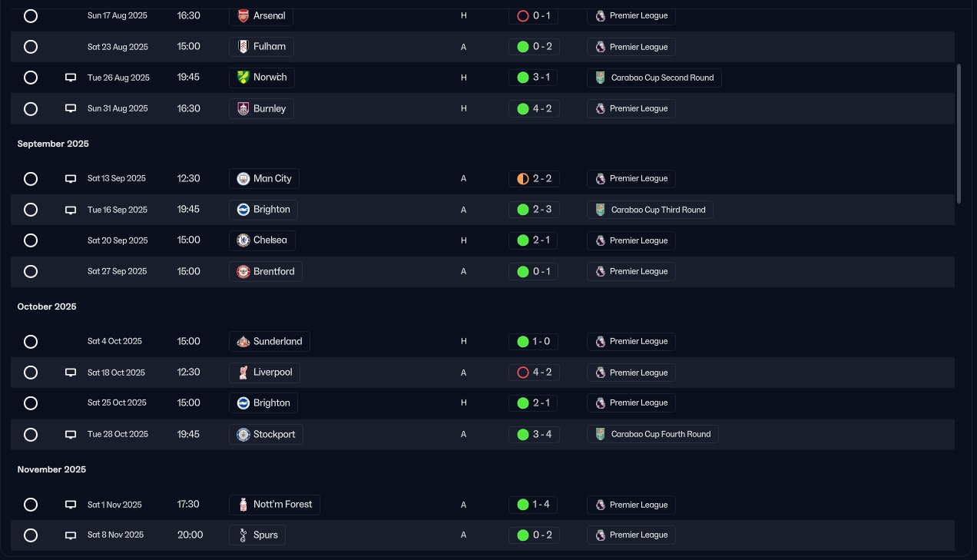Click the Premier League logo on Spurs row
The image size is (977, 560).
coord(601,535)
